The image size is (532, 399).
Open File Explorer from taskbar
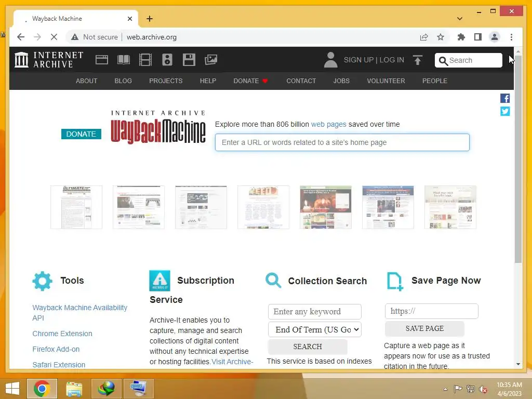coord(74,389)
